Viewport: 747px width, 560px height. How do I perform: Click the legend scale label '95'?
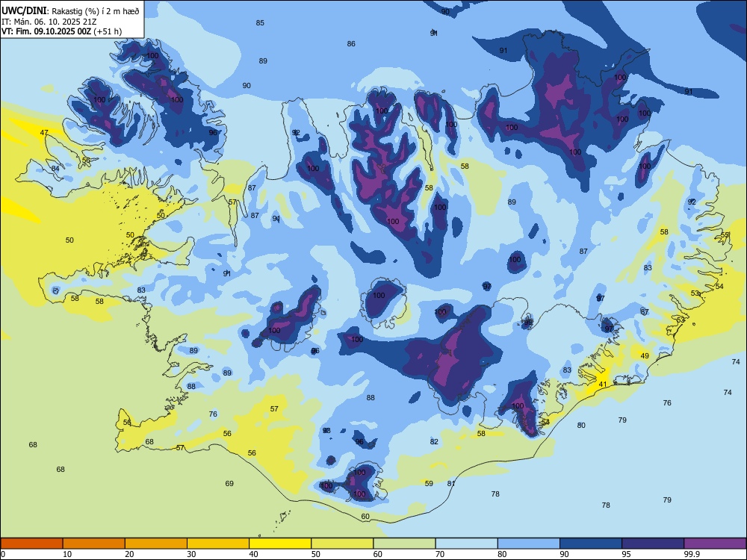(x=627, y=554)
